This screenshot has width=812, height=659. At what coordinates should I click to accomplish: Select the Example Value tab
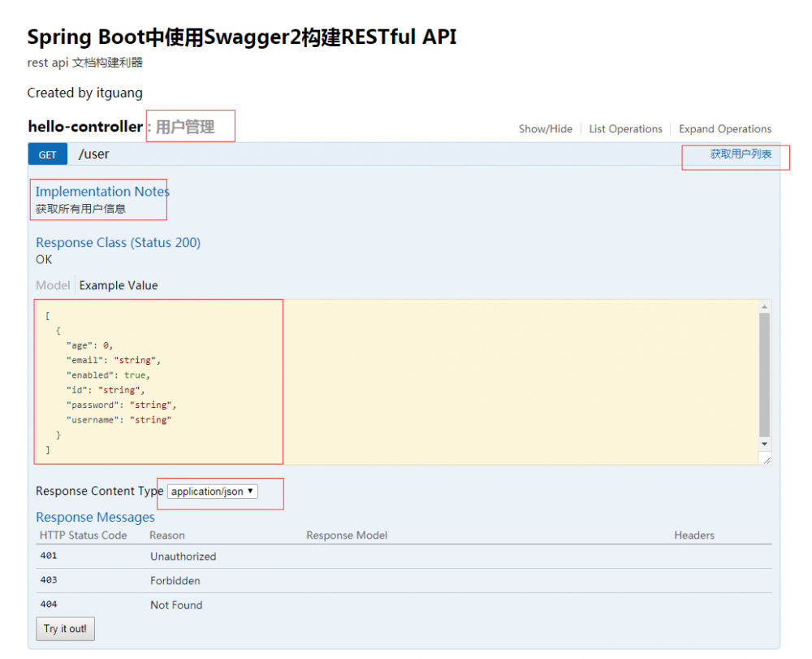pyautogui.click(x=118, y=285)
